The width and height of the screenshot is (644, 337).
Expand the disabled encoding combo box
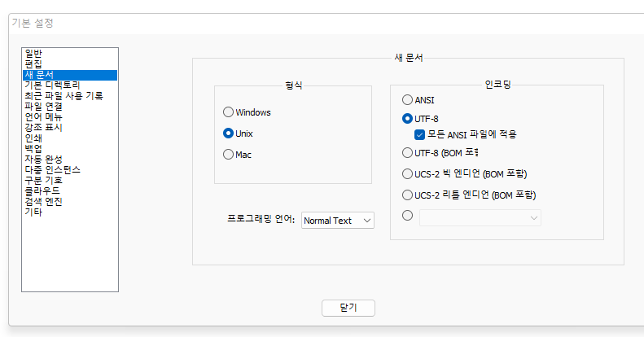tap(480, 217)
